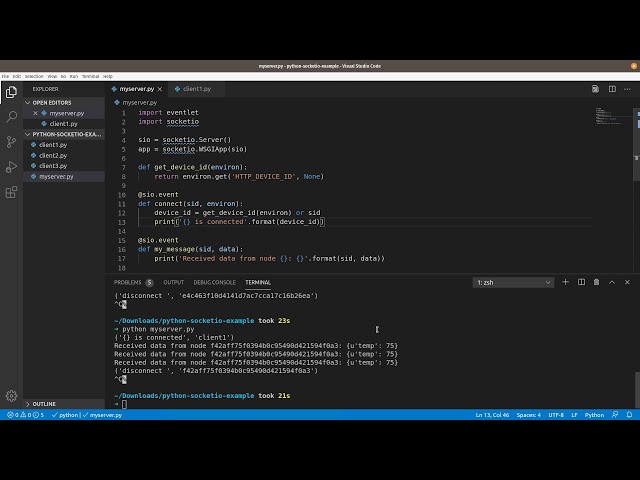Open the Extensions view
640x480 pixels.
click(x=11, y=192)
